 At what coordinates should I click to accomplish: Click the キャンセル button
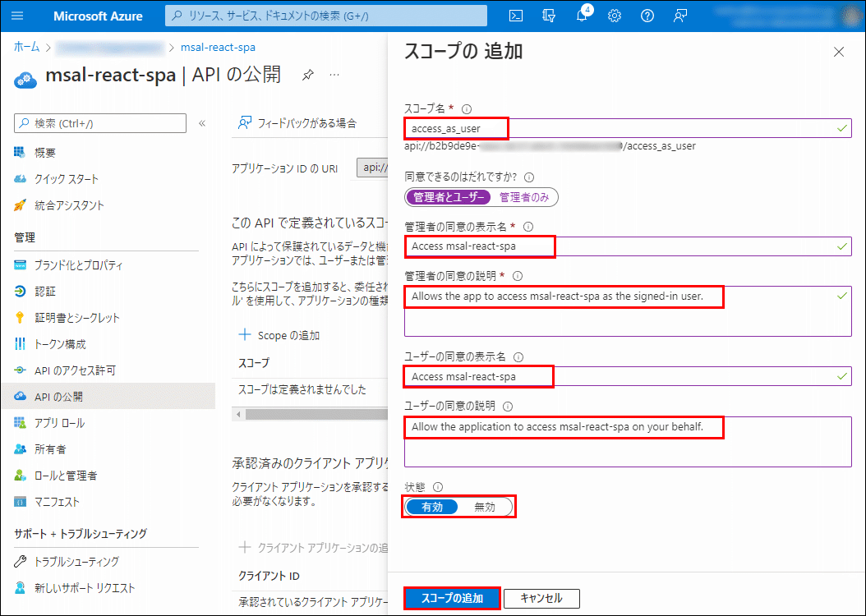[541, 598]
